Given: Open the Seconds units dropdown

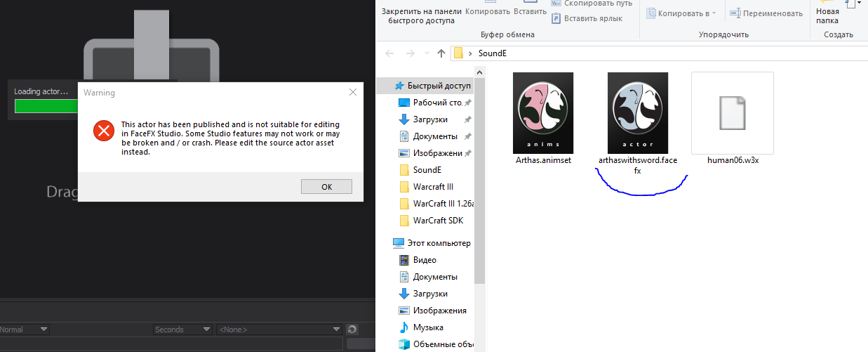Looking at the screenshot, I should tap(182, 329).
